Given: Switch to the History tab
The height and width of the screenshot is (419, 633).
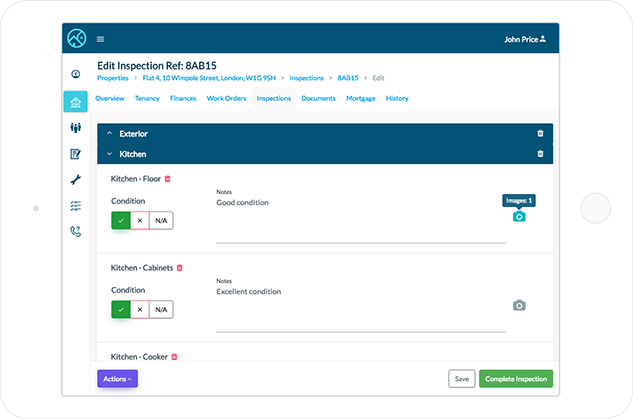Looking at the screenshot, I should (x=397, y=98).
